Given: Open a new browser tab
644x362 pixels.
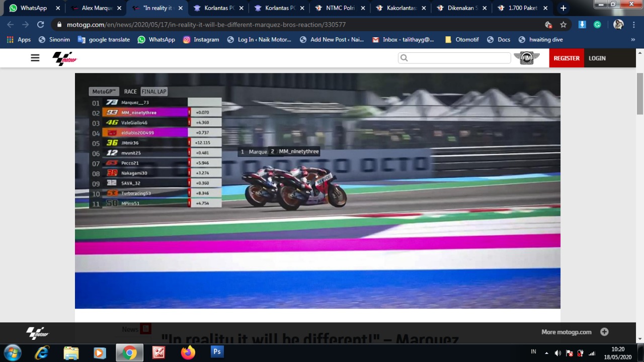Looking at the screenshot, I should pyautogui.click(x=563, y=8).
